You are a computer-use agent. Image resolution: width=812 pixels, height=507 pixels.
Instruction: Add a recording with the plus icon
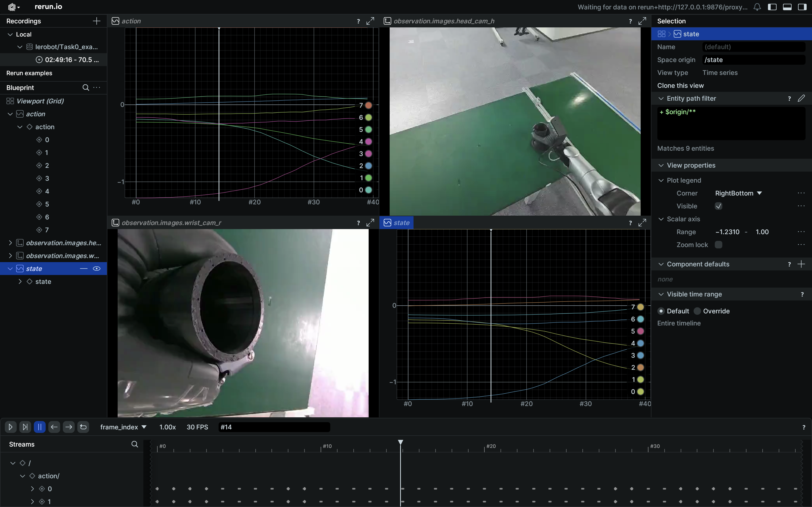(97, 21)
